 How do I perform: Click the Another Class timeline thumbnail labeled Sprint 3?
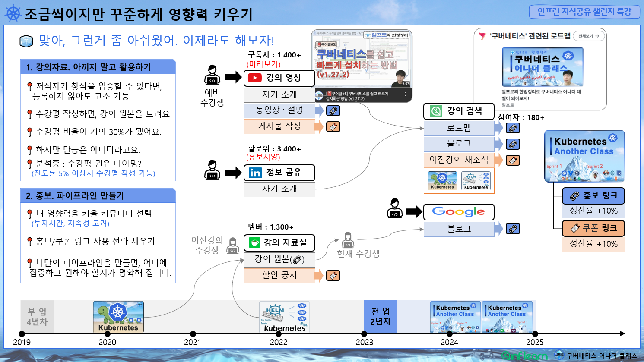(507, 317)
